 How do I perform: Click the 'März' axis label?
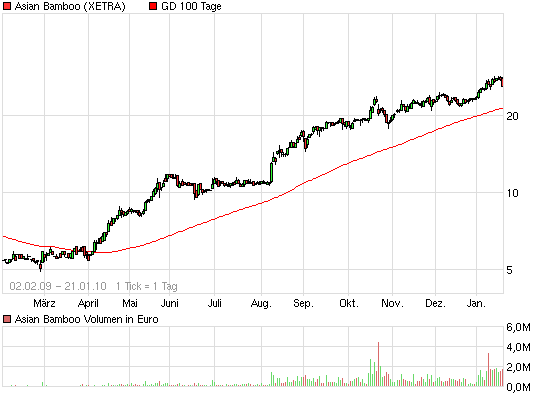point(44,303)
